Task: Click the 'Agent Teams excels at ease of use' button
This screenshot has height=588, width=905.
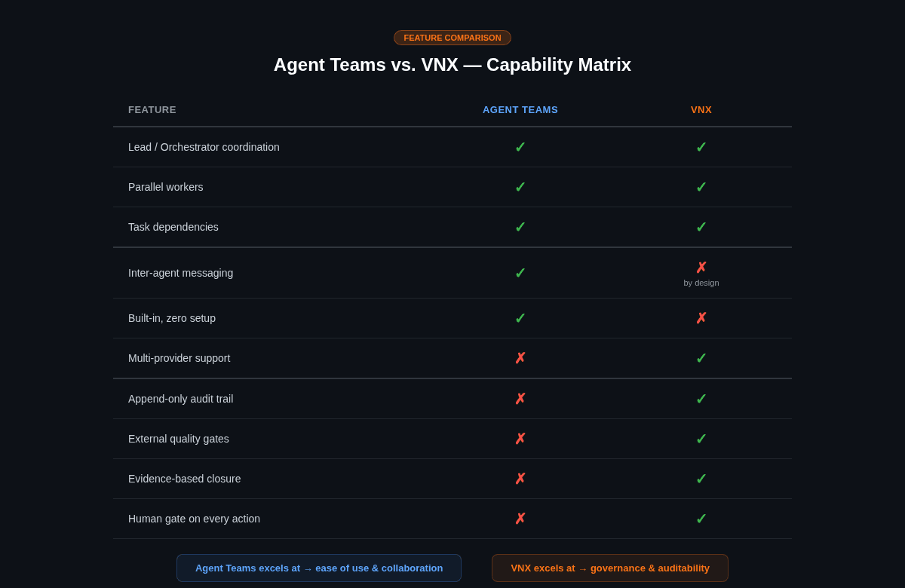Action: coord(318,568)
